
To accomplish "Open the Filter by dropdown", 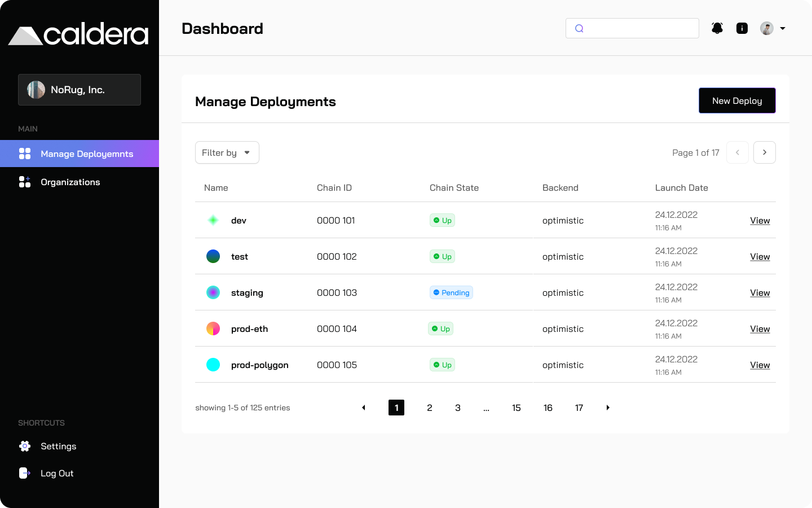I will (x=227, y=152).
